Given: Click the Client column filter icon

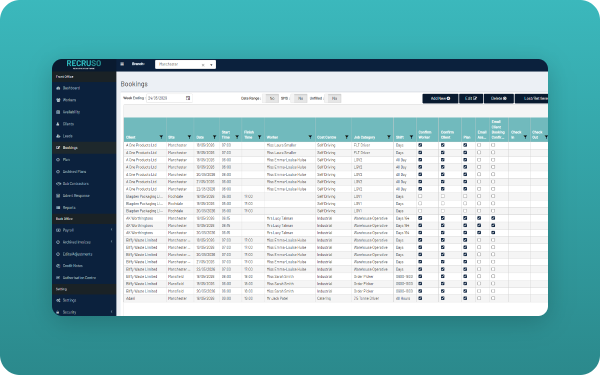Looking at the screenshot, I should (161, 137).
